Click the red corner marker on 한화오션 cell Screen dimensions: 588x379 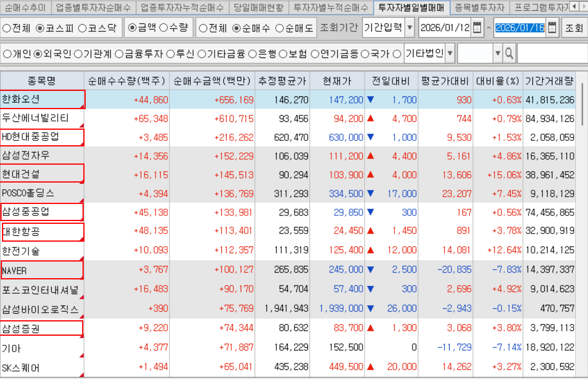coord(82,106)
